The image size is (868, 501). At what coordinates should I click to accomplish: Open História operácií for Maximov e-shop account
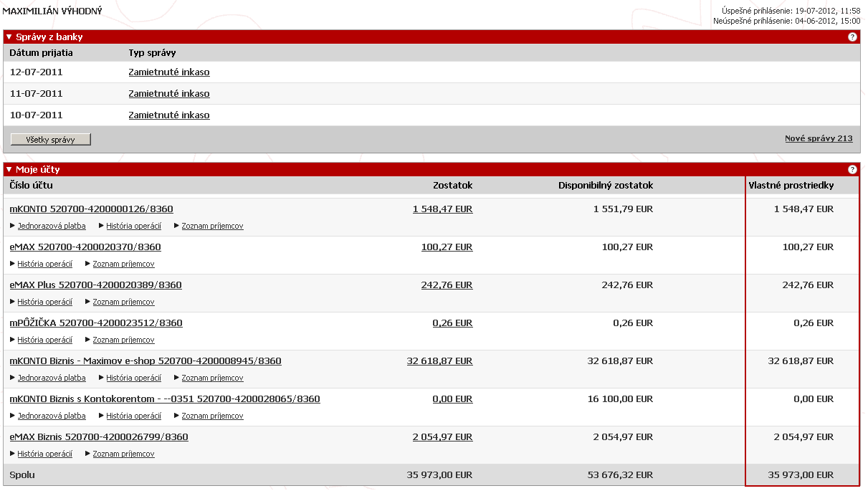point(133,378)
